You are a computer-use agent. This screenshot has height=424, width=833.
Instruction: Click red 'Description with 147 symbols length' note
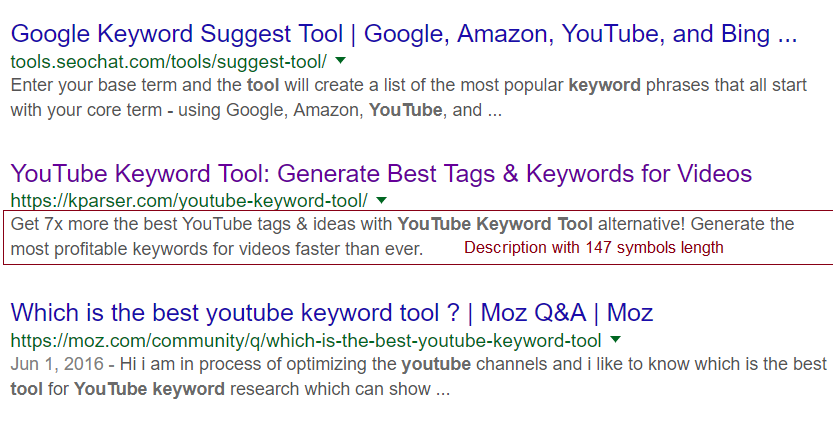pyautogui.click(x=593, y=247)
